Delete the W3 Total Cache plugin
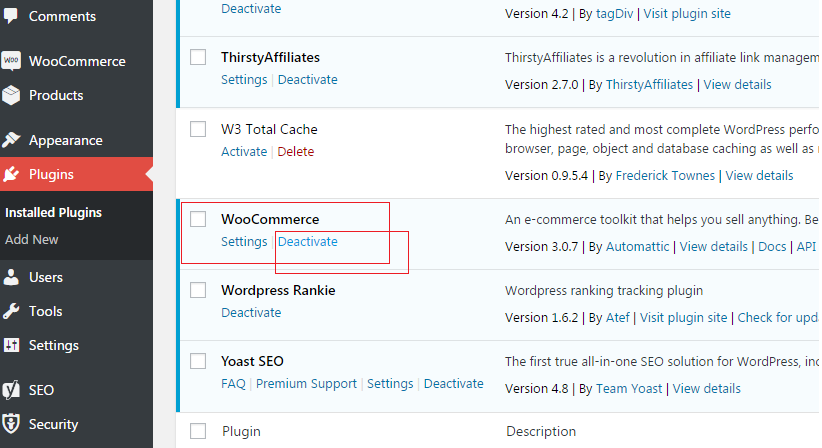 tap(296, 151)
